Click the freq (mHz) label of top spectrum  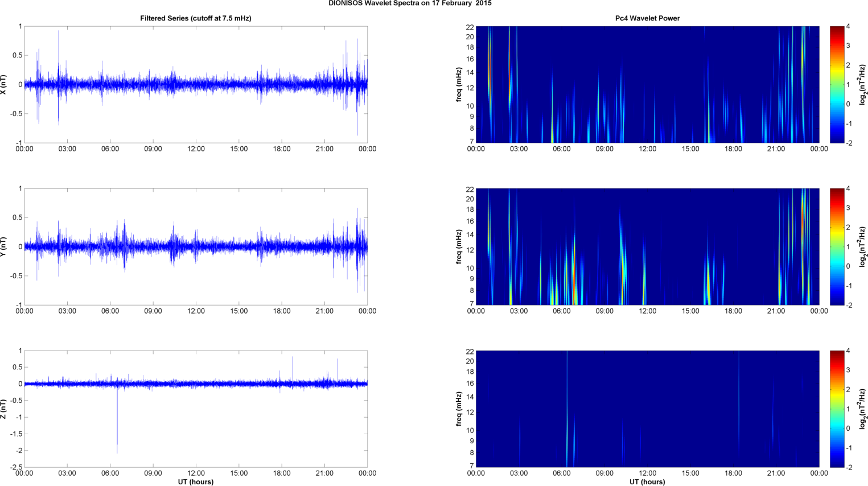[x=459, y=84]
